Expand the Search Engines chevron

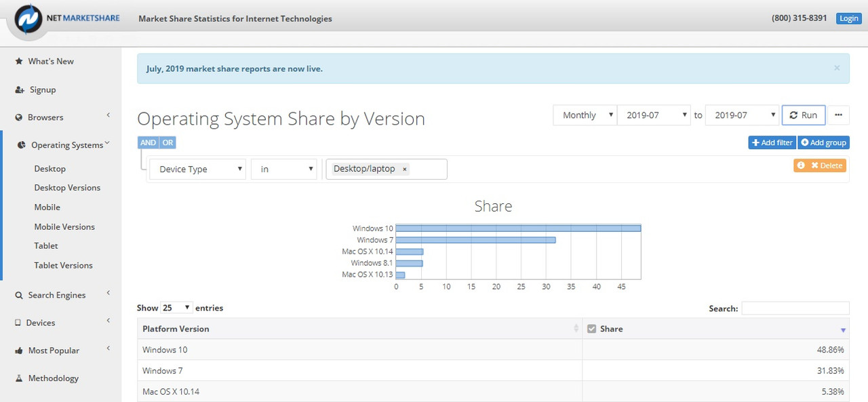tap(108, 294)
